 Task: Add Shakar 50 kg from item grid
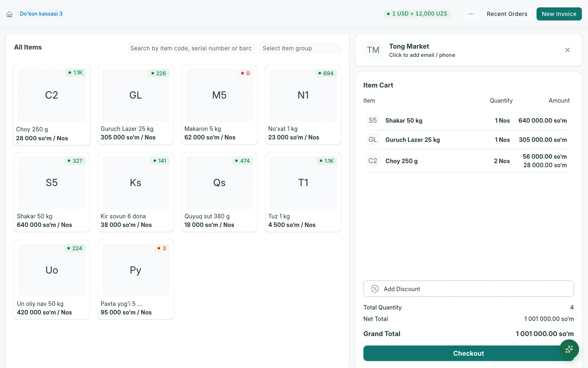click(51, 192)
